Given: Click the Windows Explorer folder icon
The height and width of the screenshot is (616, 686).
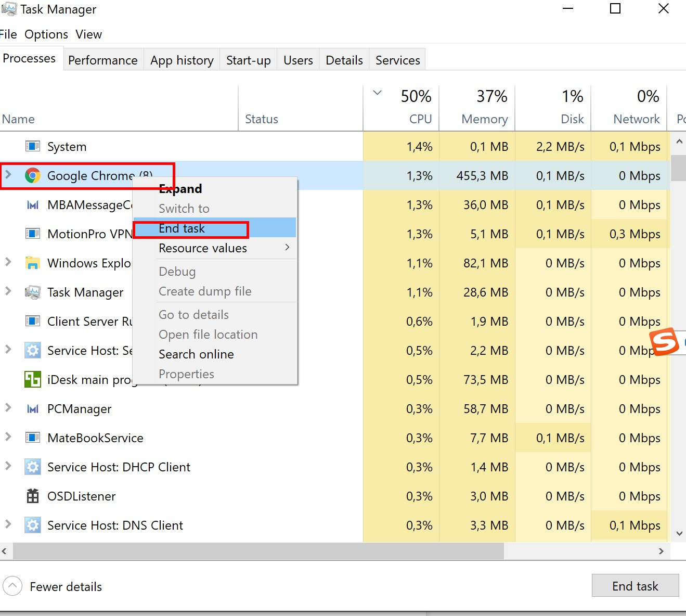Looking at the screenshot, I should [x=33, y=263].
